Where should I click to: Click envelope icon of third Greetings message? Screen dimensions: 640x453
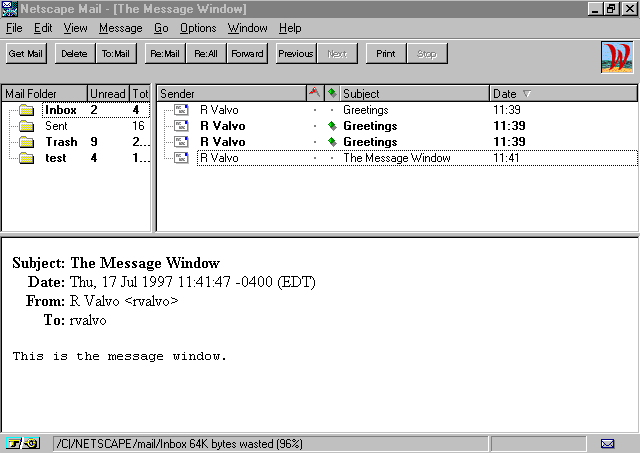click(x=181, y=142)
